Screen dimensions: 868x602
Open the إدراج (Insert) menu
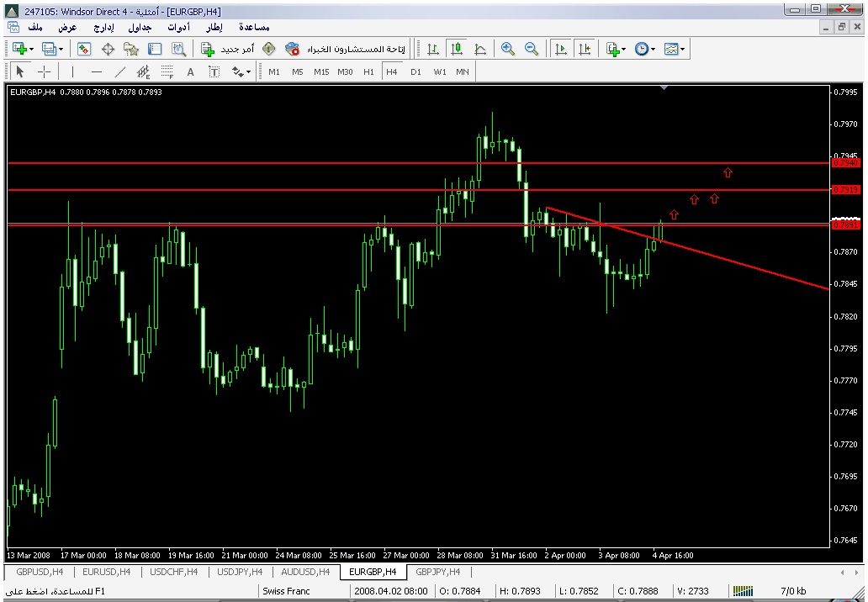tap(103, 27)
